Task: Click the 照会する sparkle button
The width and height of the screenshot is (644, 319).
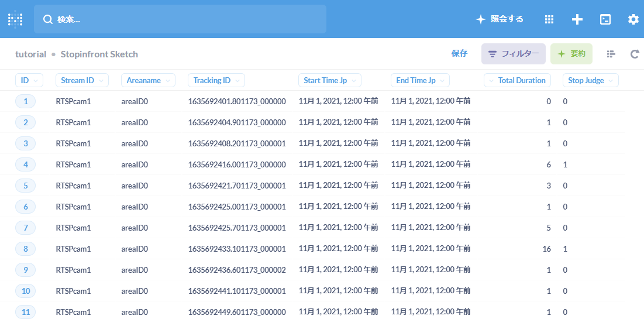Action: pos(500,19)
